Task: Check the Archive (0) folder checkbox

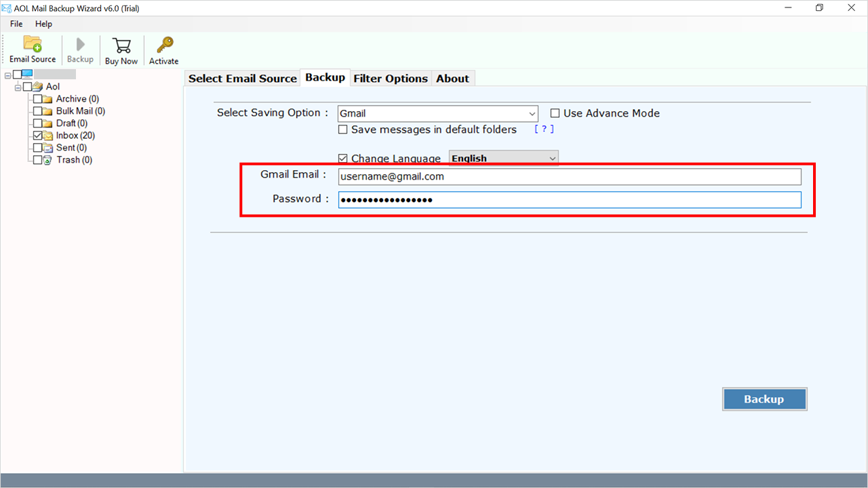Action: [37, 99]
